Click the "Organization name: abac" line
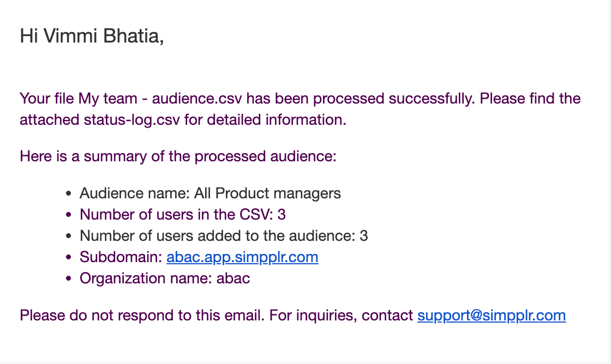The width and height of the screenshot is (611, 364). point(165,278)
